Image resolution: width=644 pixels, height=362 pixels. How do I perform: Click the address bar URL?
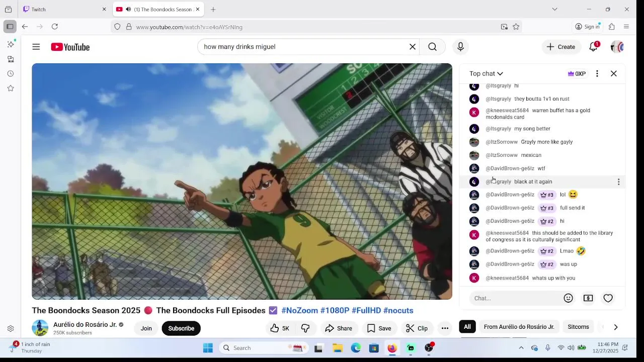pyautogui.click(x=189, y=27)
